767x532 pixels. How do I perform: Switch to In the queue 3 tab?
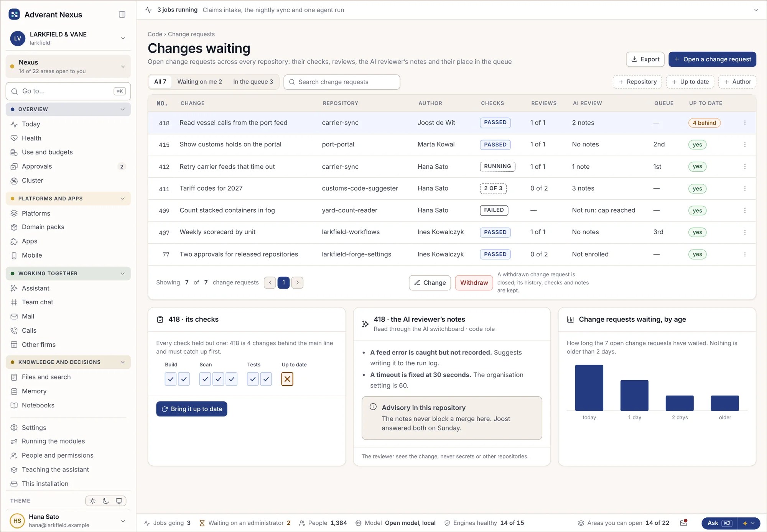(253, 82)
